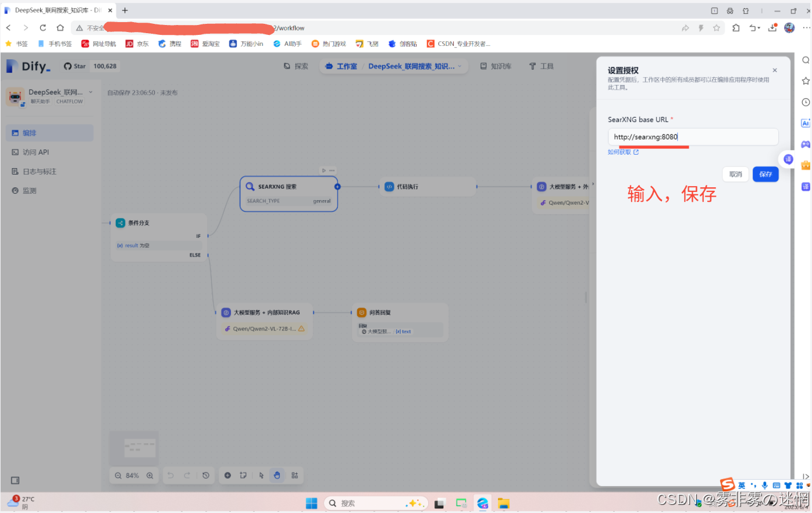812x513 pixels.
Task: Bookmark this page with the star icon
Action: point(717,28)
